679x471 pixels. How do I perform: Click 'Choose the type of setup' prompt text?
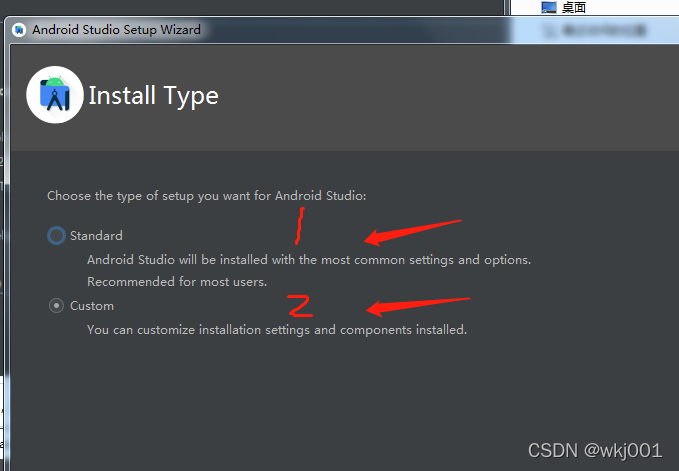pos(207,196)
